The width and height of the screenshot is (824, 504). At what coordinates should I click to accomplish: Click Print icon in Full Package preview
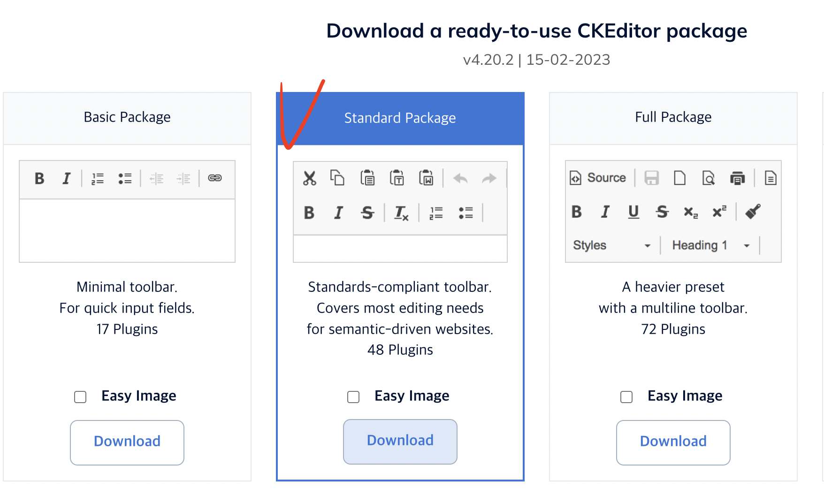738,178
